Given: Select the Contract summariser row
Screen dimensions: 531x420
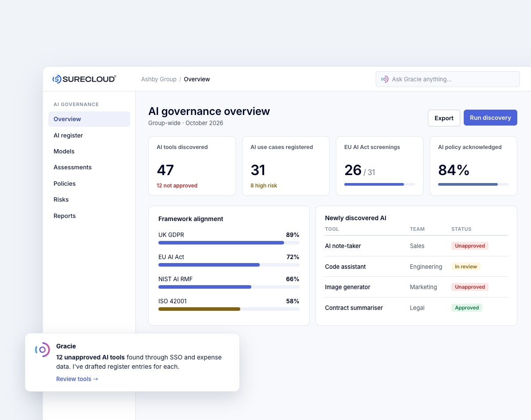Looking at the screenshot, I should pos(416,308).
